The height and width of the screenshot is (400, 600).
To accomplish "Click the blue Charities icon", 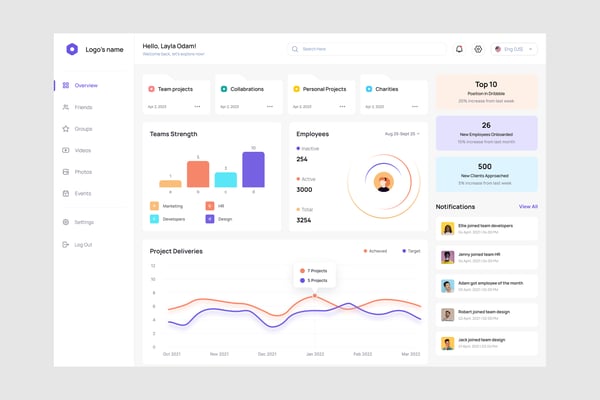I will pyautogui.click(x=369, y=89).
